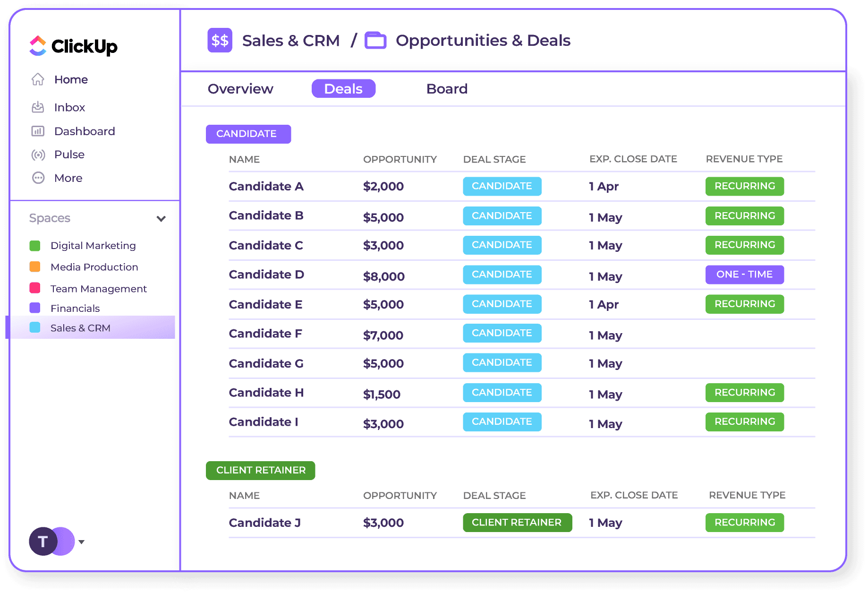Click the Sales & CRM dollar icon
This screenshot has height=593, width=868.
pyautogui.click(x=220, y=41)
